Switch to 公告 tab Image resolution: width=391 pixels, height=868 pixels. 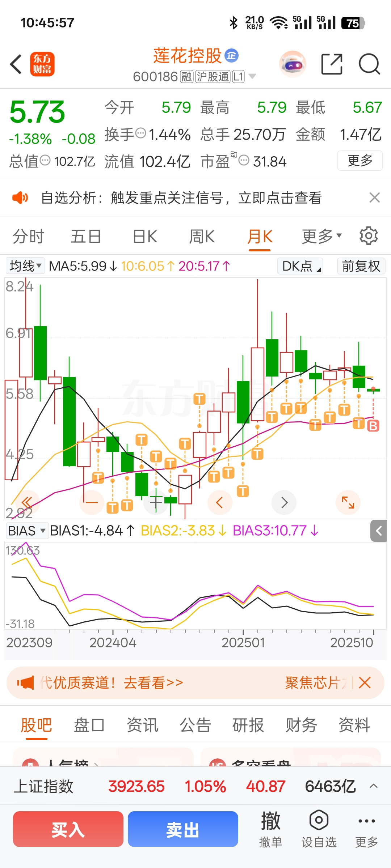(x=195, y=725)
